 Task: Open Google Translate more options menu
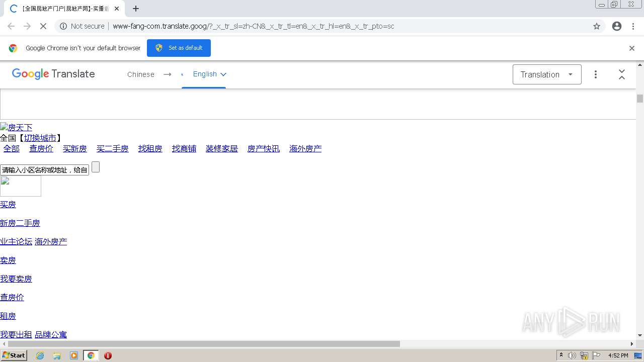596,74
